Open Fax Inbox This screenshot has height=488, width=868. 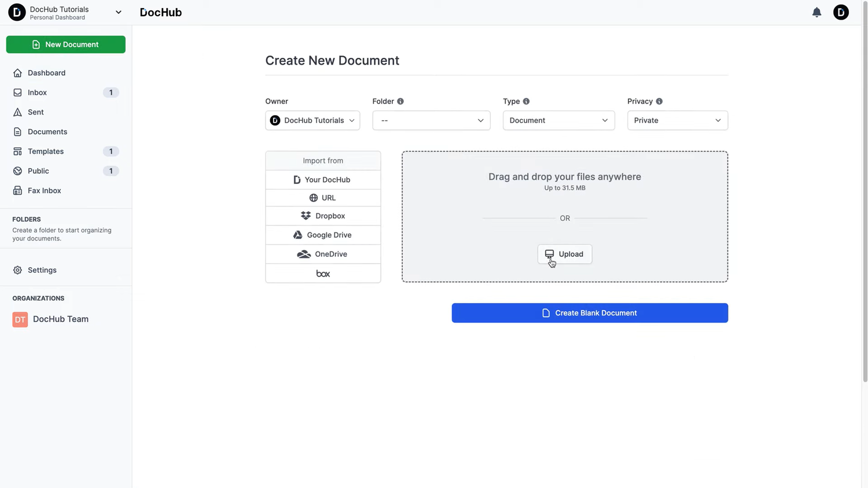(45, 191)
